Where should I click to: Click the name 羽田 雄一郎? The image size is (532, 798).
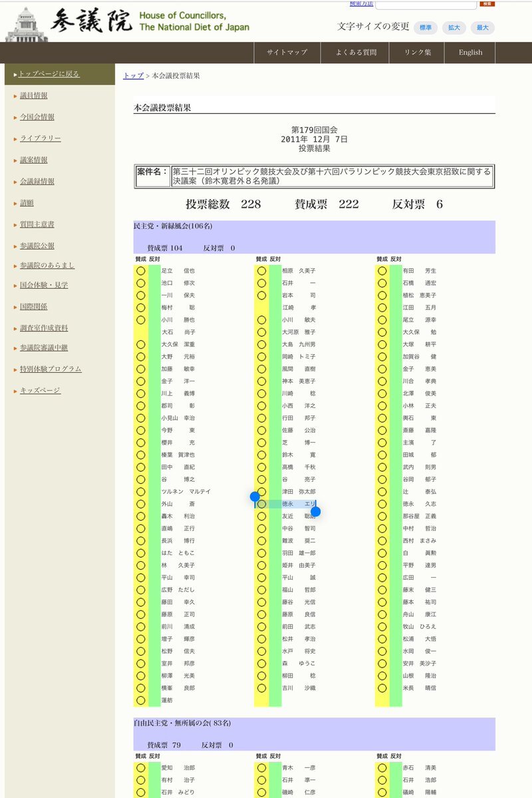[x=299, y=553]
